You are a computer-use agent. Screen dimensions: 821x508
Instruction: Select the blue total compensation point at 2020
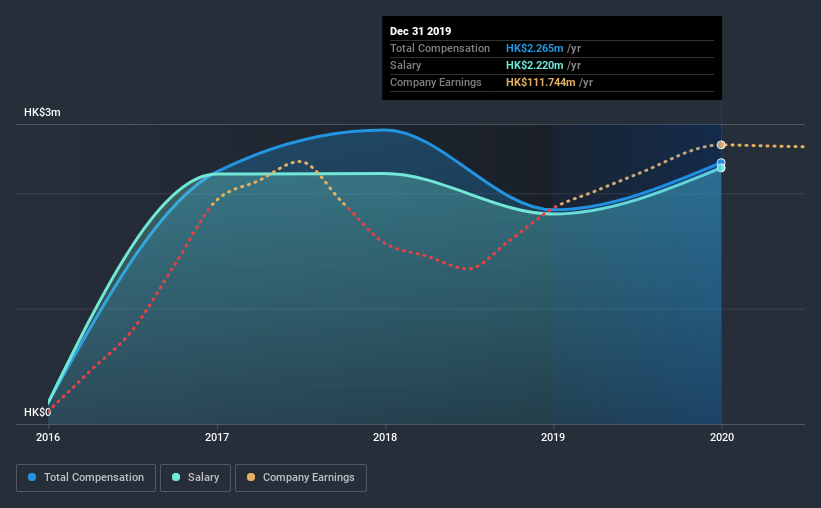point(721,162)
